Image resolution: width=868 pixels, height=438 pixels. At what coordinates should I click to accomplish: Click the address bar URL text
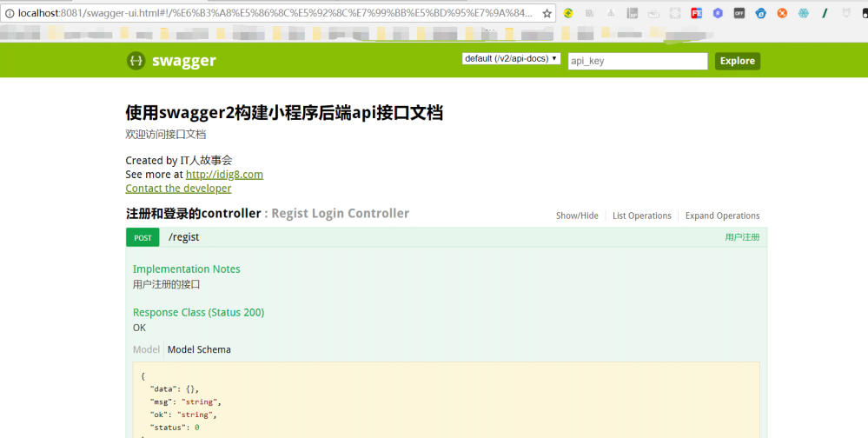(x=275, y=13)
